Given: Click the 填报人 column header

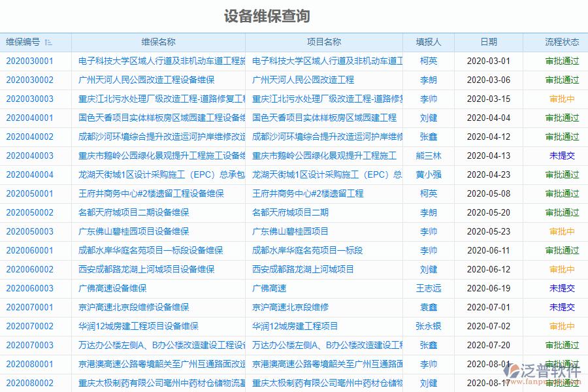Looking at the screenshot, I should pos(429,42).
